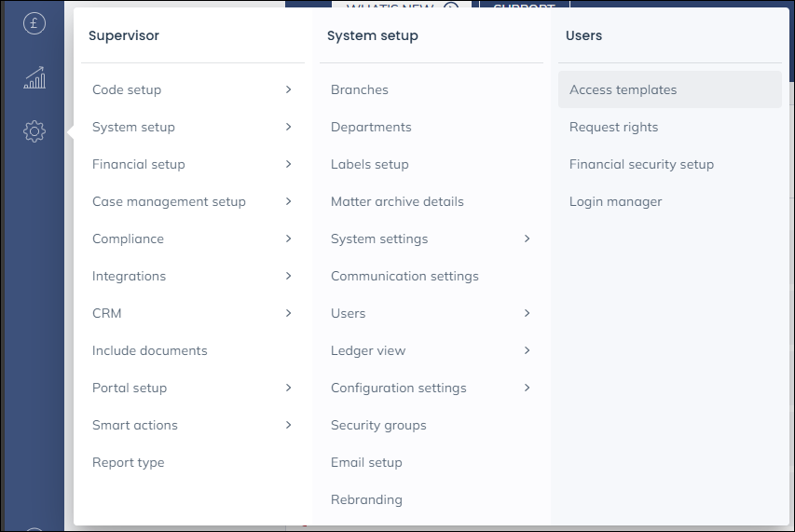Open Include documents in Supervisor menu

[150, 351]
